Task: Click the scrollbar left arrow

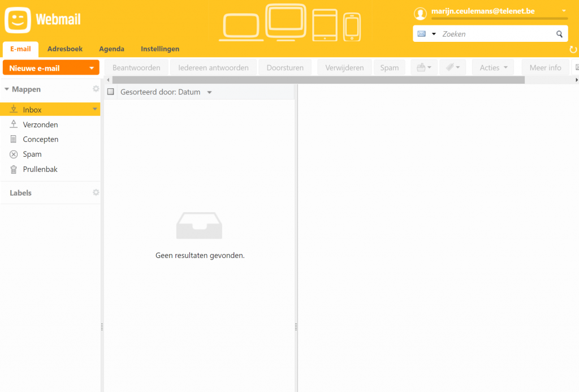Action: point(108,80)
